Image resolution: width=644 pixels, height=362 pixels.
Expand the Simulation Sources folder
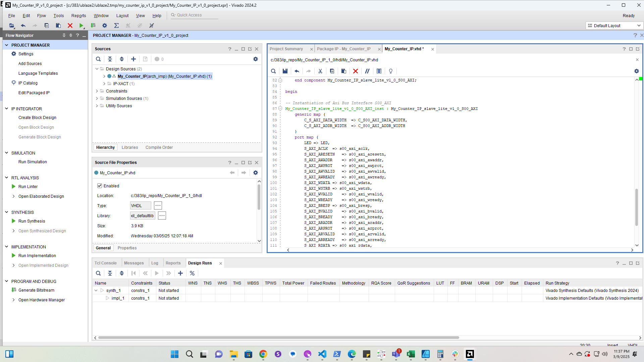click(x=97, y=99)
